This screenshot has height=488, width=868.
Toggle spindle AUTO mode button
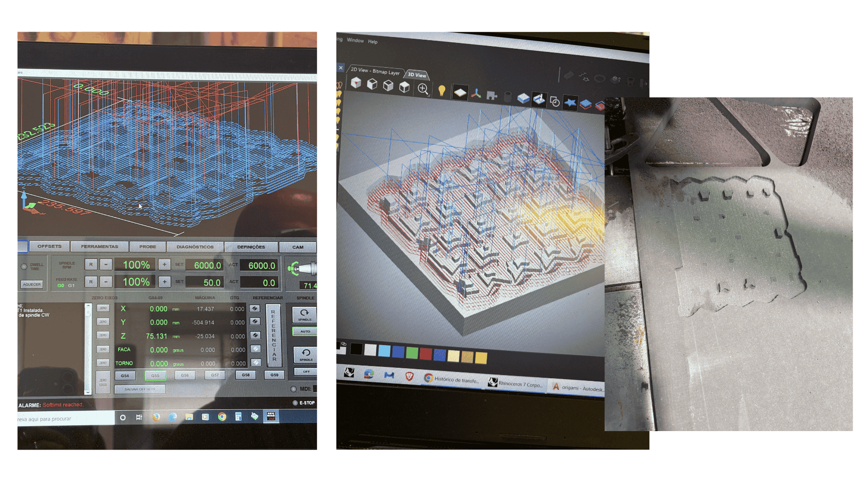pos(305,332)
